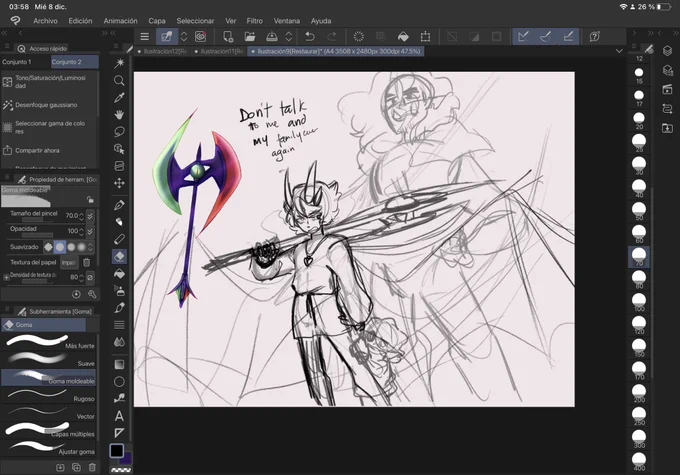Open the Capa menu
680x475 pixels.
157,21
